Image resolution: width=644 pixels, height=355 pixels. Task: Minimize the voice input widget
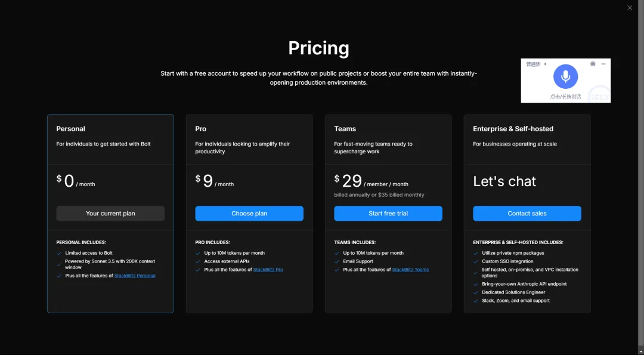[x=603, y=64]
